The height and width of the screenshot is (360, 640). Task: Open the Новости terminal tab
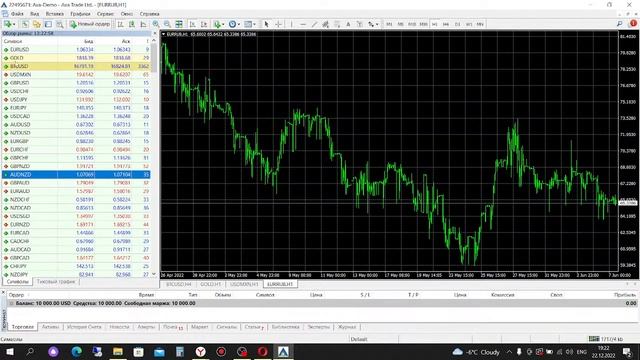tap(119, 327)
